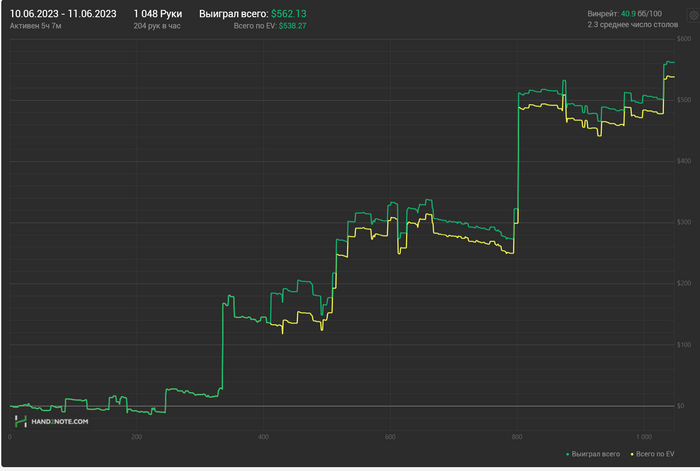Click the 1 000 hands x-axis label
The width and height of the screenshot is (700, 471).
point(644,437)
